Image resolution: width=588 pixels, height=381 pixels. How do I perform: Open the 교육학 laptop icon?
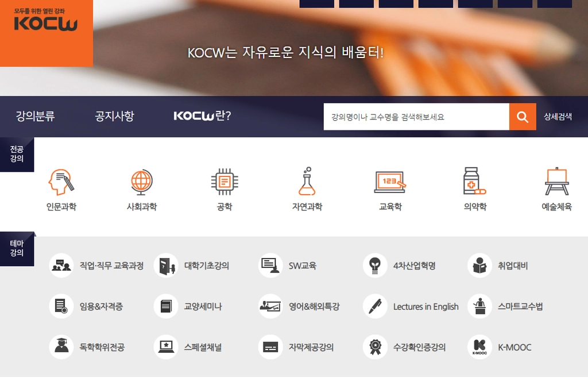click(390, 182)
